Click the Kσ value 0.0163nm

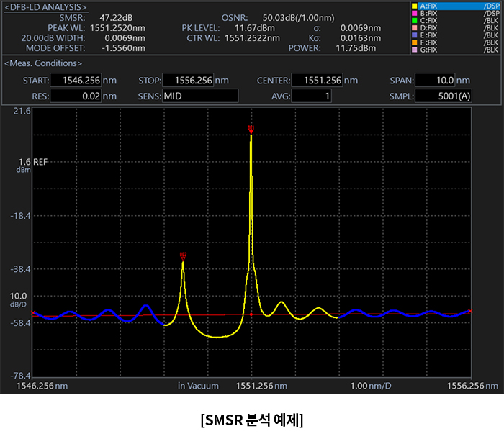[361, 38]
